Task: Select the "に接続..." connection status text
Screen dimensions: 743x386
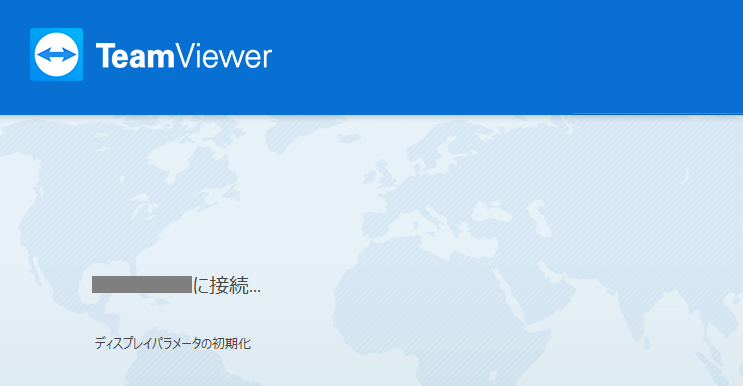Action: click(227, 285)
